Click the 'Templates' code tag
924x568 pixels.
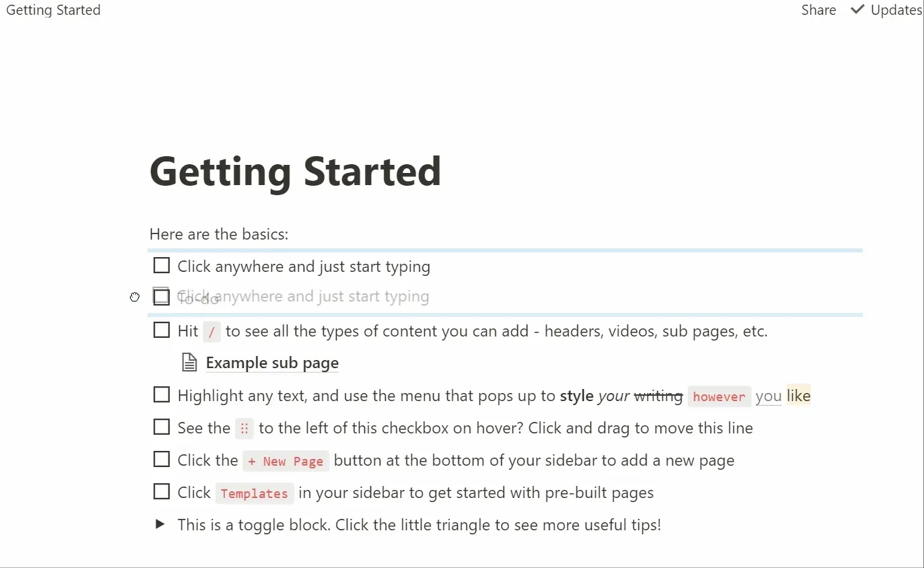[255, 493]
